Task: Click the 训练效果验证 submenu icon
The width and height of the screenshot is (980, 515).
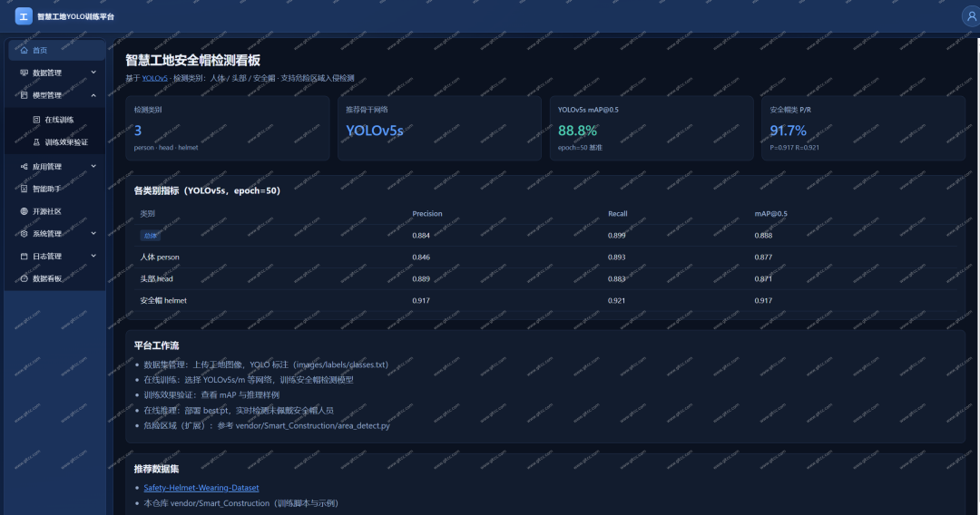Action: (36, 141)
